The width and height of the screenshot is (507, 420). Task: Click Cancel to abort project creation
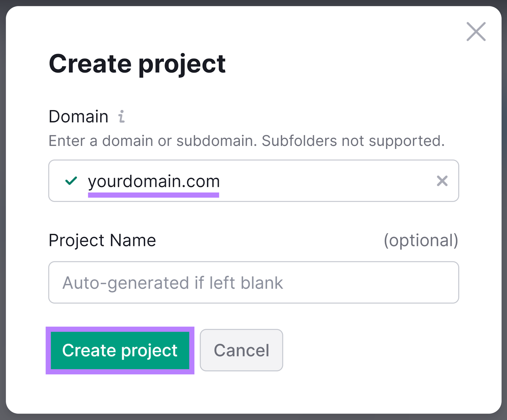[x=241, y=350]
